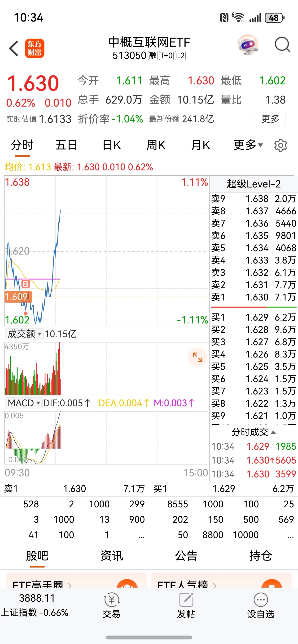Viewport: 298px width, 644px height.
Task: Tap the 10:34 trade of 1985 lots
Action: tap(254, 447)
